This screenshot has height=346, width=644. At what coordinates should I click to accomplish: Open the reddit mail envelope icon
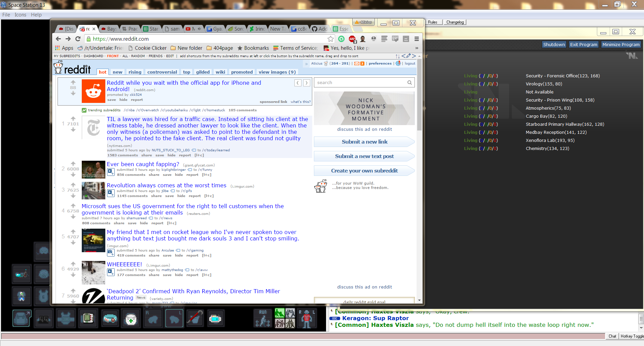pyautogui.click(x=357, y=64)
